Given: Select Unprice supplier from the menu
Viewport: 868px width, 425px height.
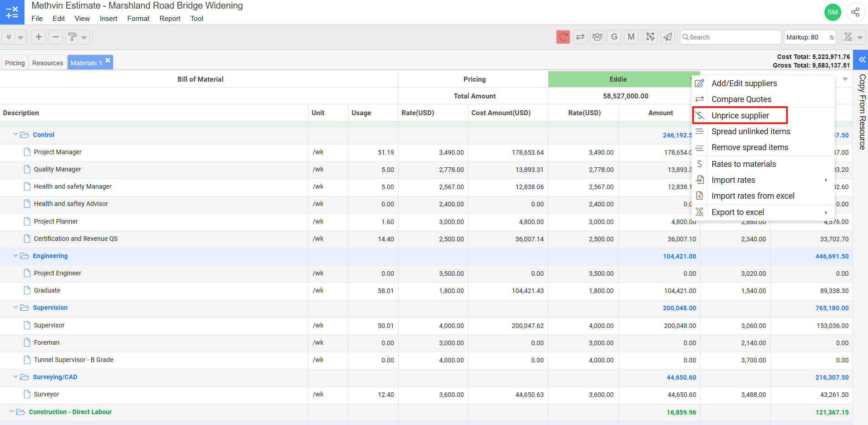Looking at the screenshot, I should 740,116.
